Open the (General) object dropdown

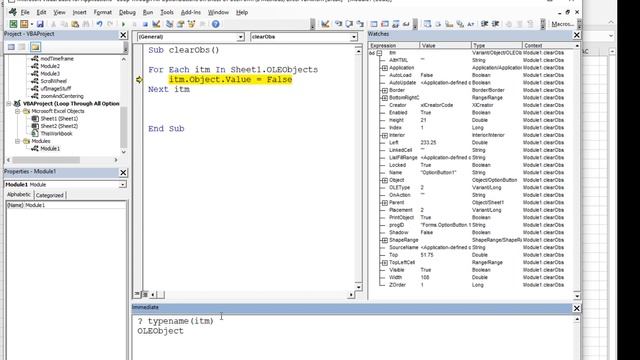click(x=240, y=37)
